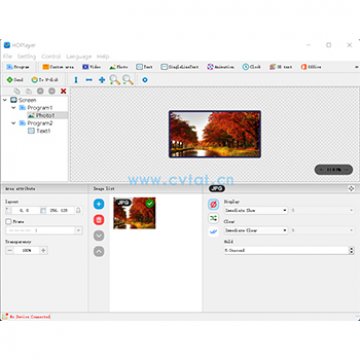Open the Control menu
The width and height of the screenshot is (360, 360).
pyautogui.click(x=51, y=56)
